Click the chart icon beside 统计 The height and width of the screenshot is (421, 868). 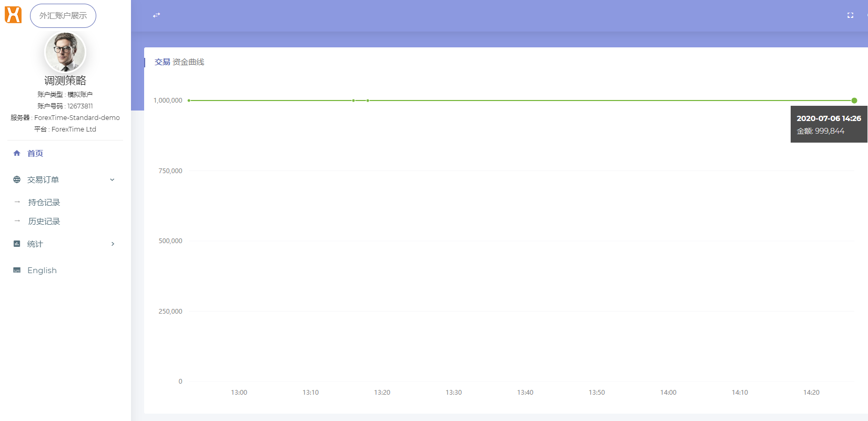click(x=17, y=244)
